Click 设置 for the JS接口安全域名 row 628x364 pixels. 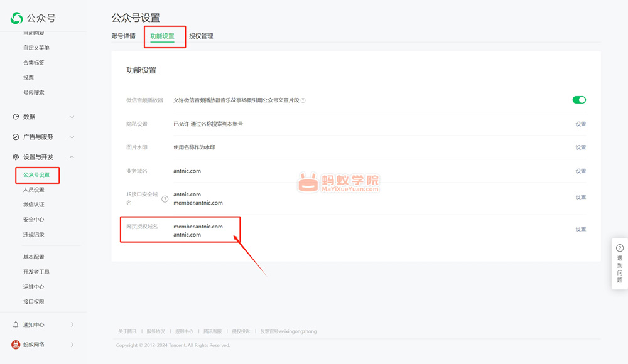pos(581,197)
